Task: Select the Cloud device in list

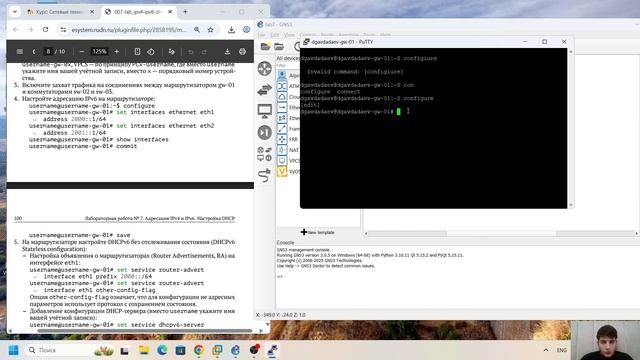Action: click(x=288, y=97)
